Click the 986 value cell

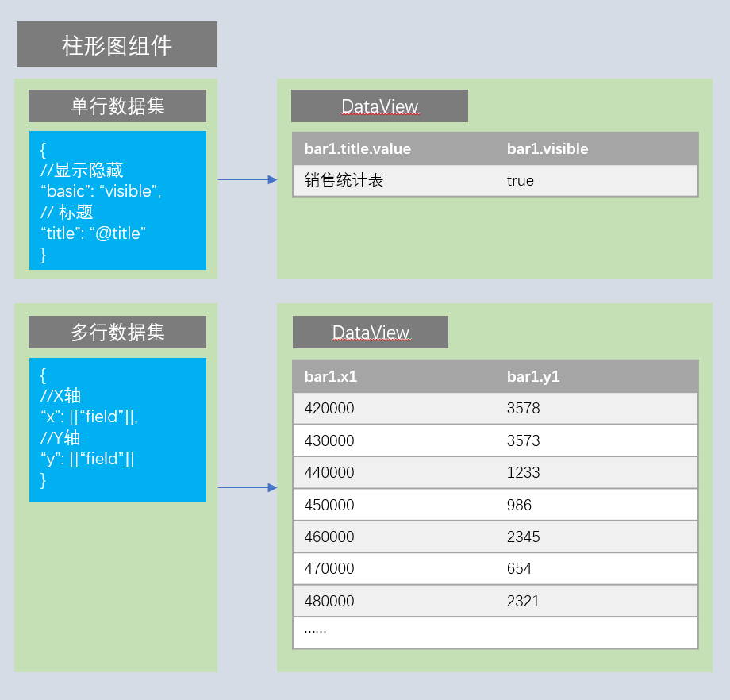[520, 505]
